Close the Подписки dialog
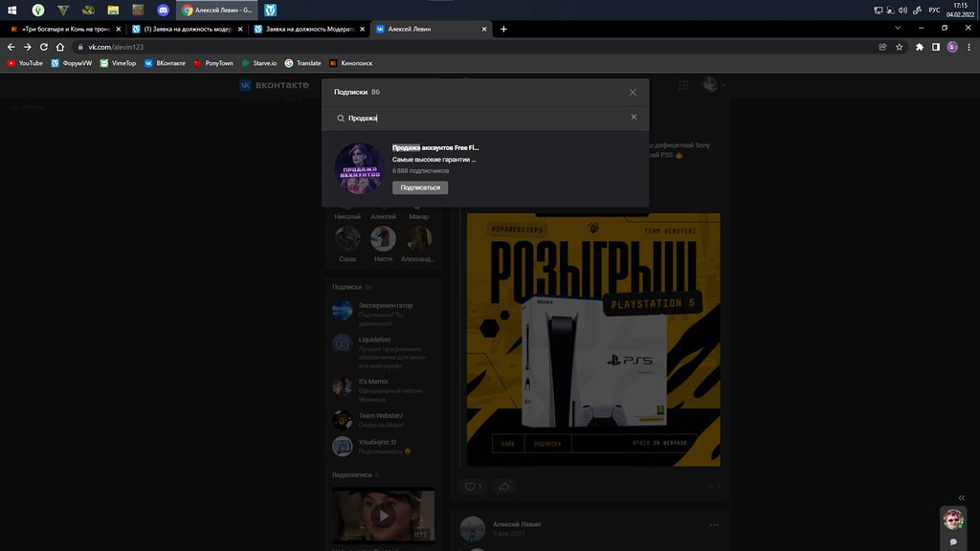Image resolution: width=980 pixels, height=551 pixels. tap(633, 92)
